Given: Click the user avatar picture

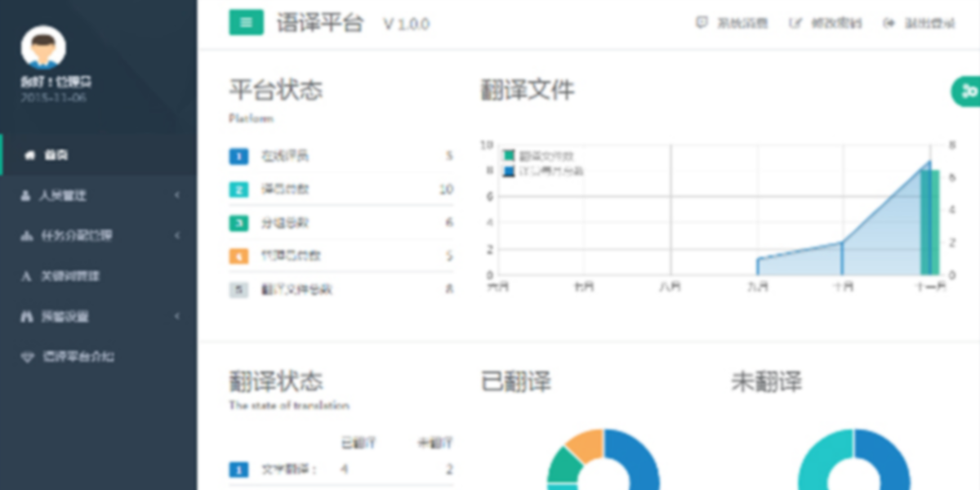Looking at the screenshot, I should (x=42, y=48).
